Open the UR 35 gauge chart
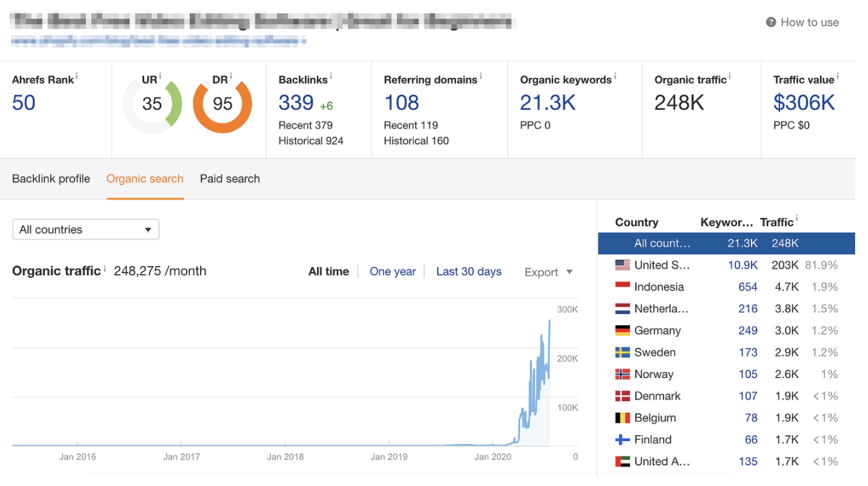 pos(152,104)
